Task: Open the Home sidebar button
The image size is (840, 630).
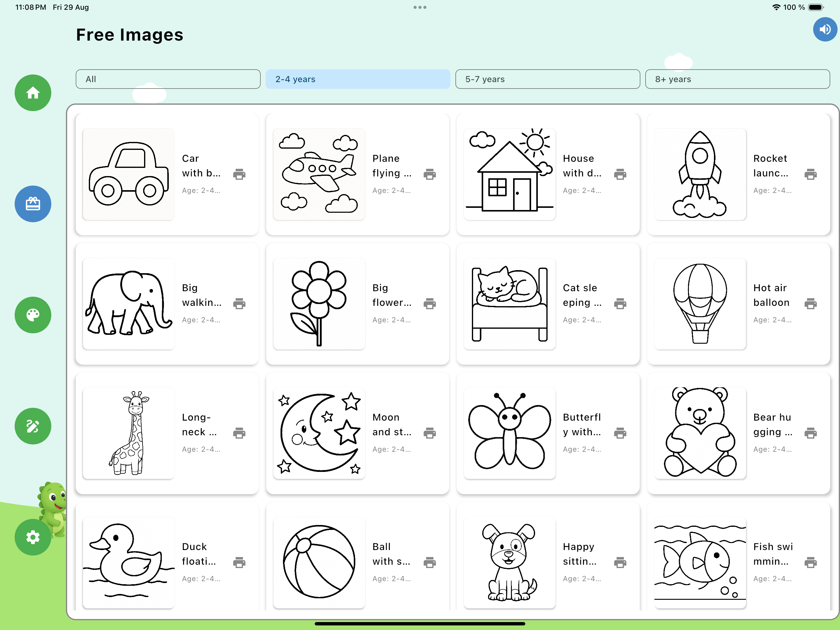Action: [x=33, y=93]
